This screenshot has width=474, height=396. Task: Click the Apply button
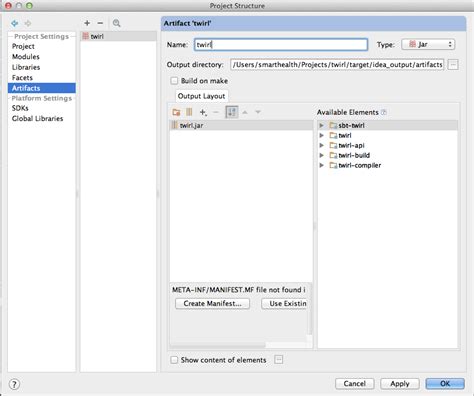pyautogui.click(x=400, y=384)
